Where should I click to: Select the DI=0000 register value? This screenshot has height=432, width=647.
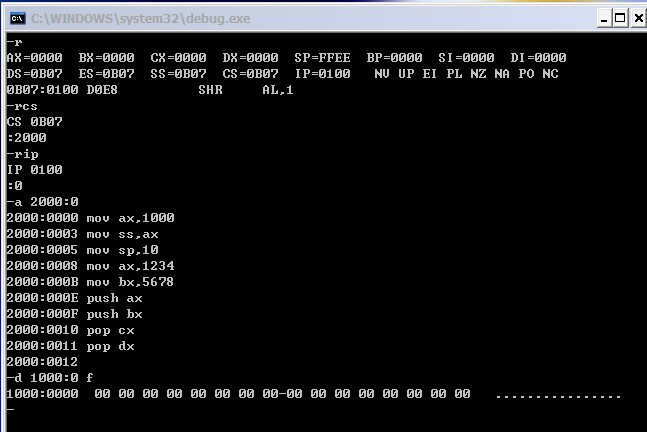[x=538, y=58]
